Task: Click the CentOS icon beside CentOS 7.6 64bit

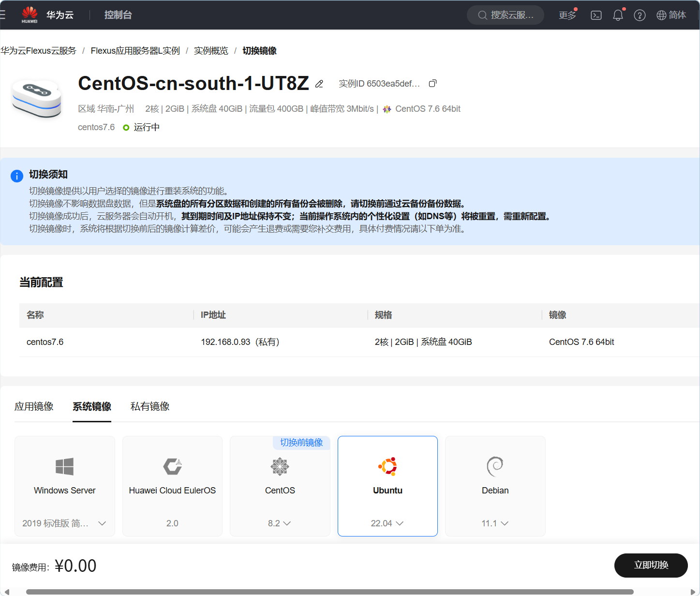Action: pos(387,109)
